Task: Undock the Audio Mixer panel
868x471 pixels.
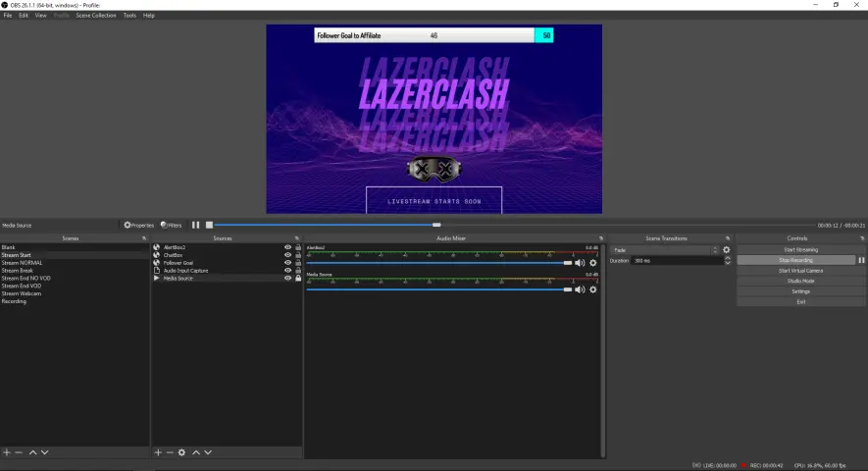Action: point(600,238)
